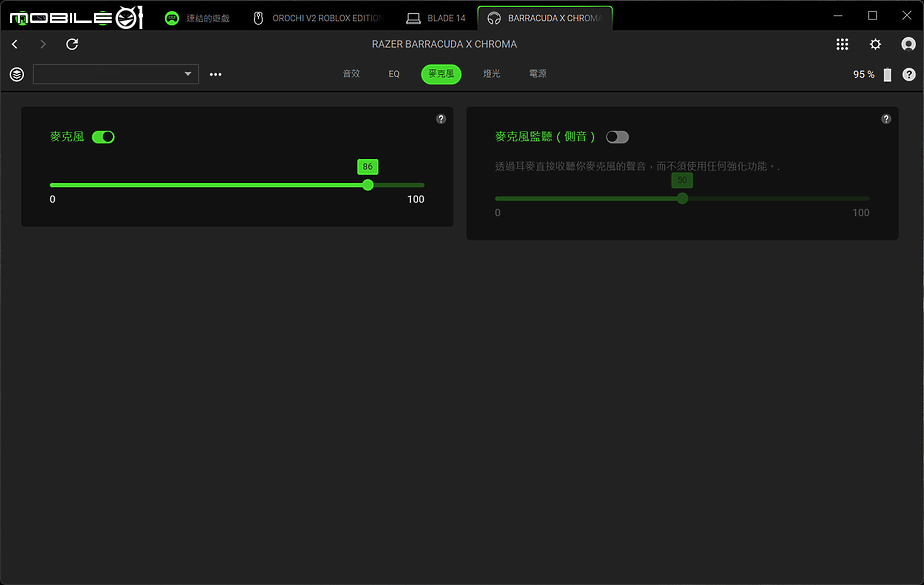Click the 麥克風監聽（側音）label
This screenshot has width=924, height=585.
coord(545,137)
